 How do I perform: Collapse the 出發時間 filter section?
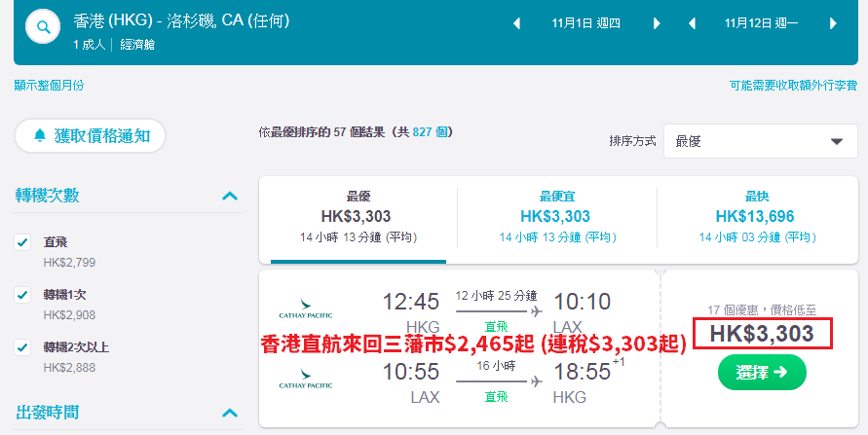(x=230, y=413)
